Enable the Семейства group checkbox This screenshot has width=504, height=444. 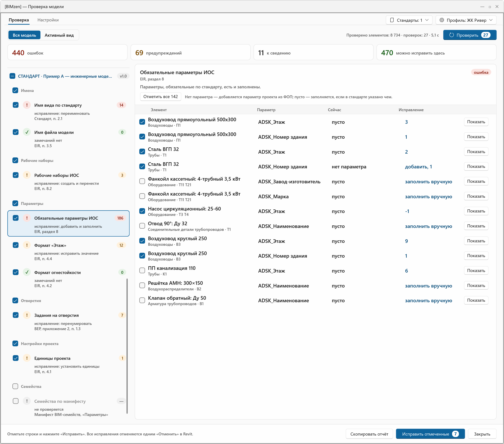click(15, 386)
